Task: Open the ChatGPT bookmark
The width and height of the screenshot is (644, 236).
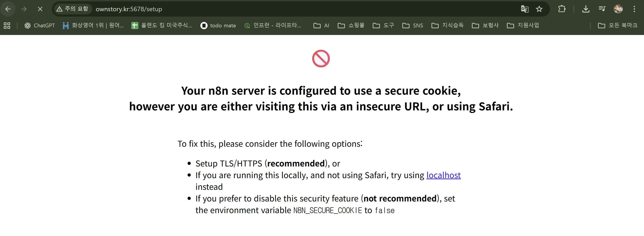Action: (x=39, y=26)
